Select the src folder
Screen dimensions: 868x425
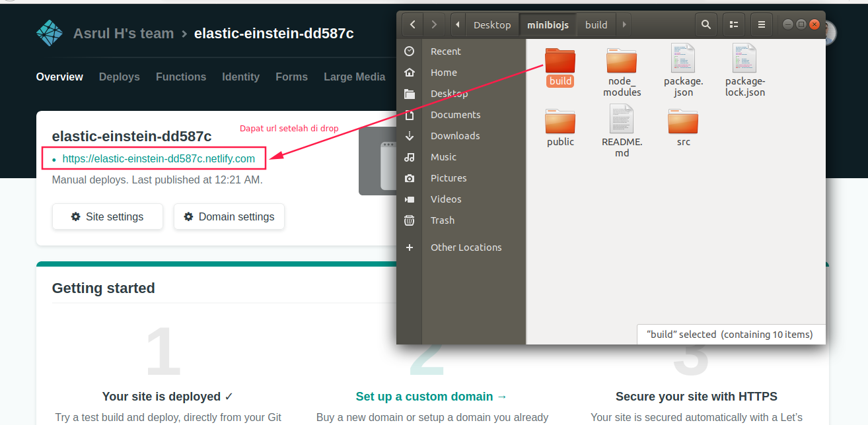[x=683, y=127]
